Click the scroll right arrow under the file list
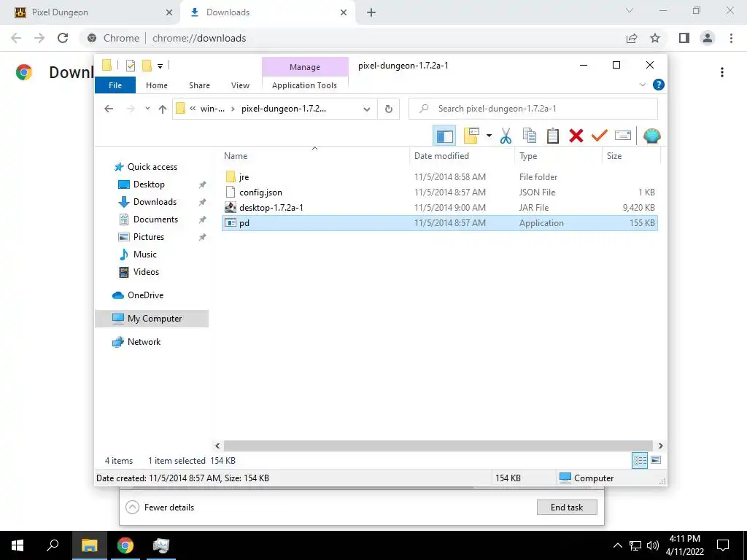Viewport: 747px width, 560px height. click(660, 446)
